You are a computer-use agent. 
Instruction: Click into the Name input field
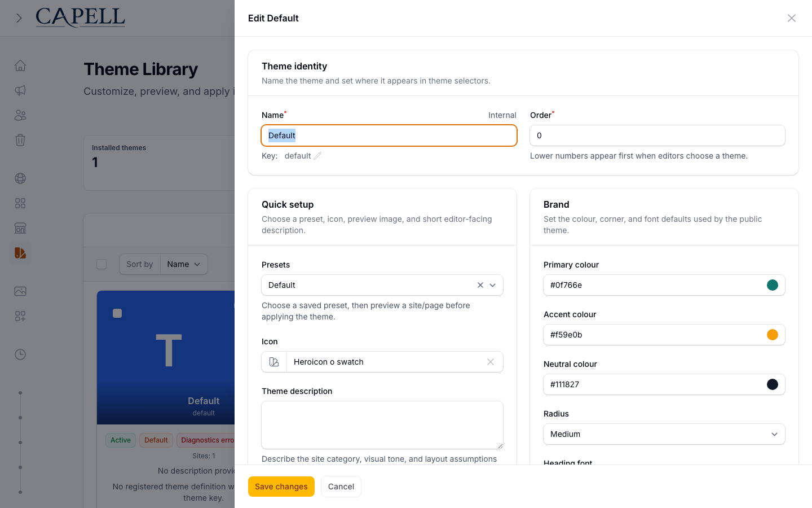pos(389,135)
